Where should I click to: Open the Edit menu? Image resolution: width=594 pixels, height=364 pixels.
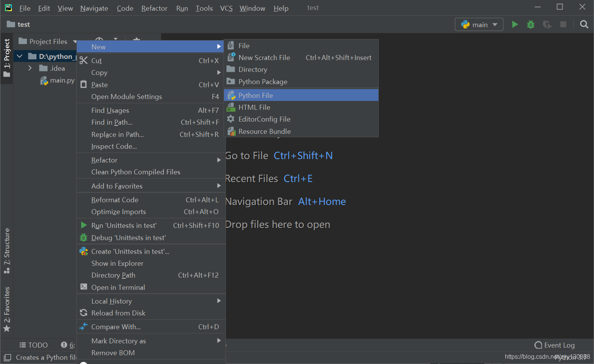44,8
